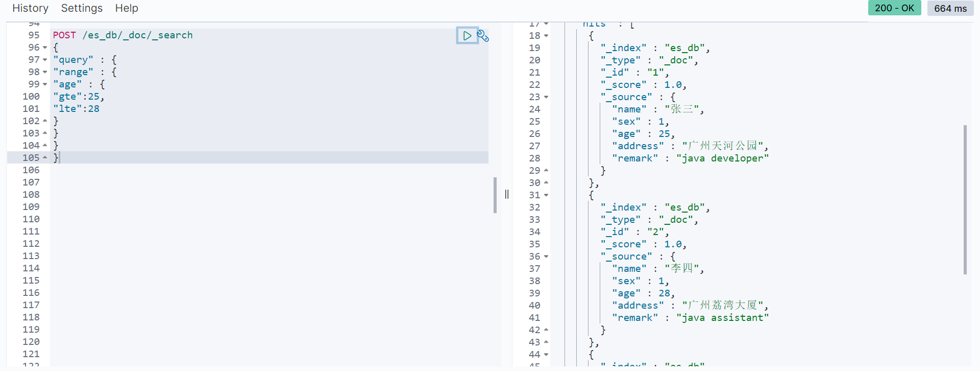Open the Help menu
The image size is (980, 371).
[x=127, y=8]
